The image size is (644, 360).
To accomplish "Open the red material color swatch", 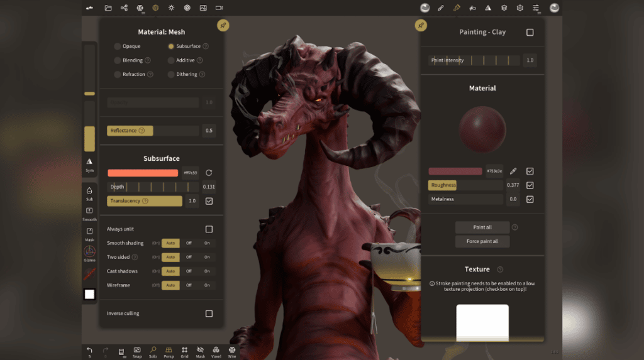I will point(455,171).
